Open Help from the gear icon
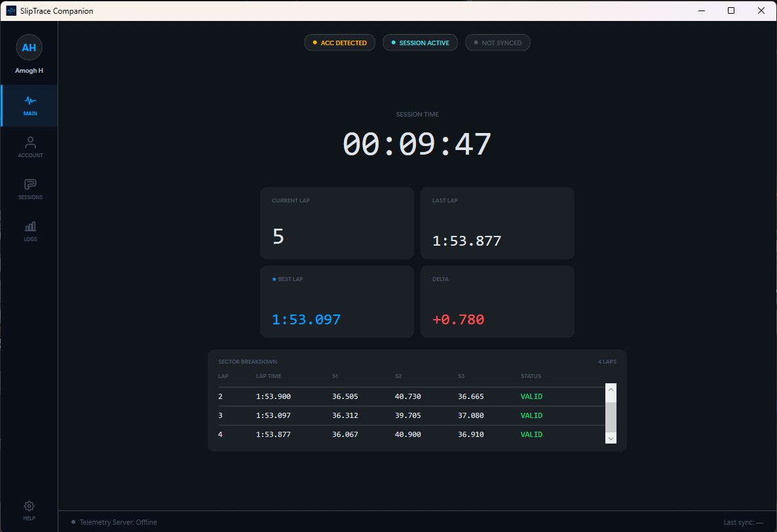The width and height of the screenshot is (777, 532). click(x=29, y=510)
